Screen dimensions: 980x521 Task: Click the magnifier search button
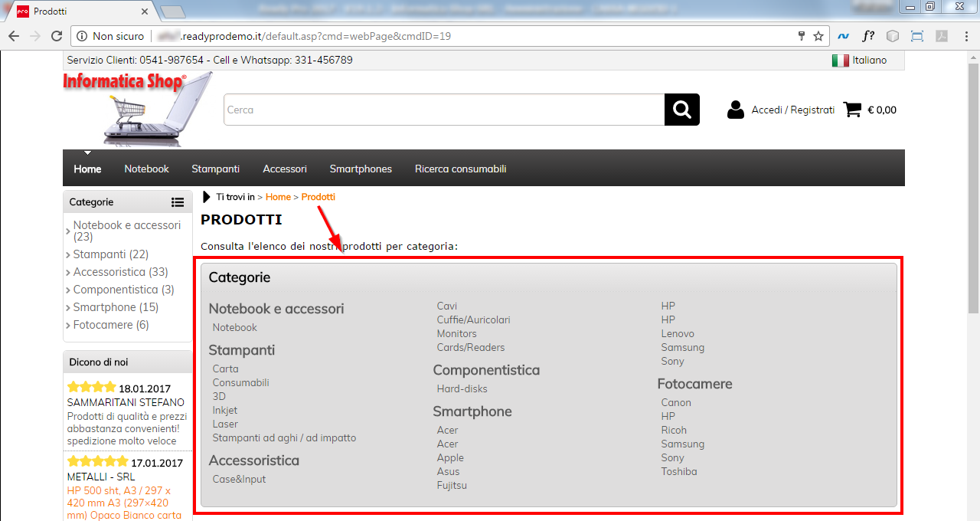(x=682, y=110)
